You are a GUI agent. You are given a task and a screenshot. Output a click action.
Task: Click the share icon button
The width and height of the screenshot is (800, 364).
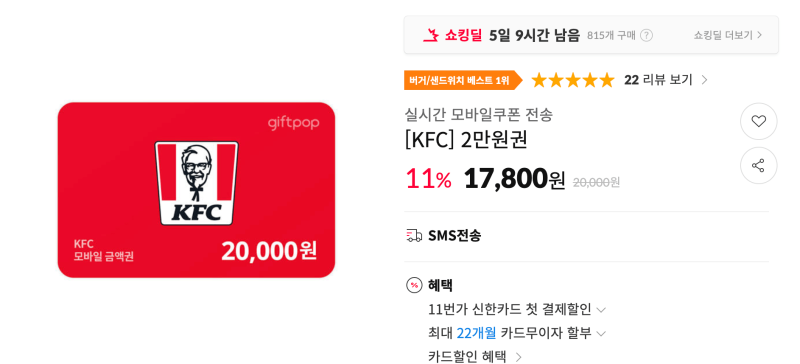[758, 165]
